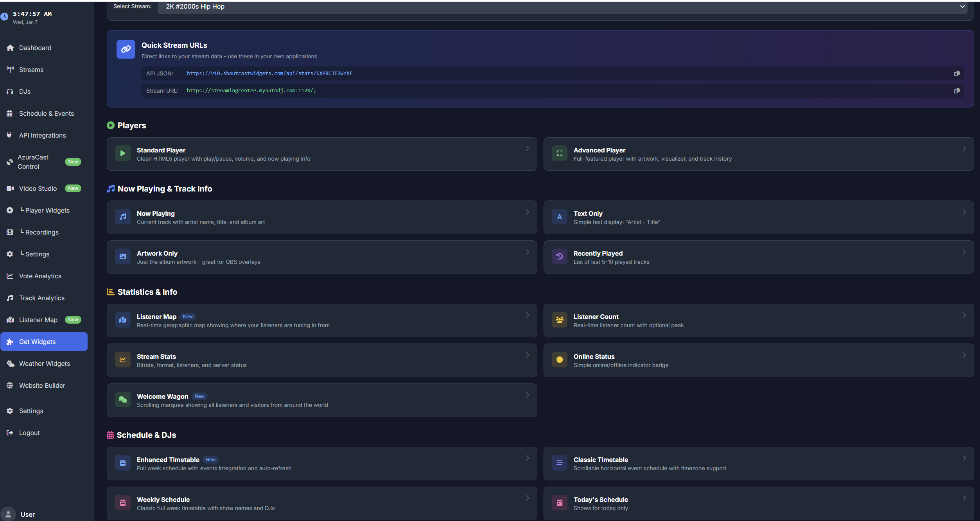Click the Recently Played history icon

(559, 257)
